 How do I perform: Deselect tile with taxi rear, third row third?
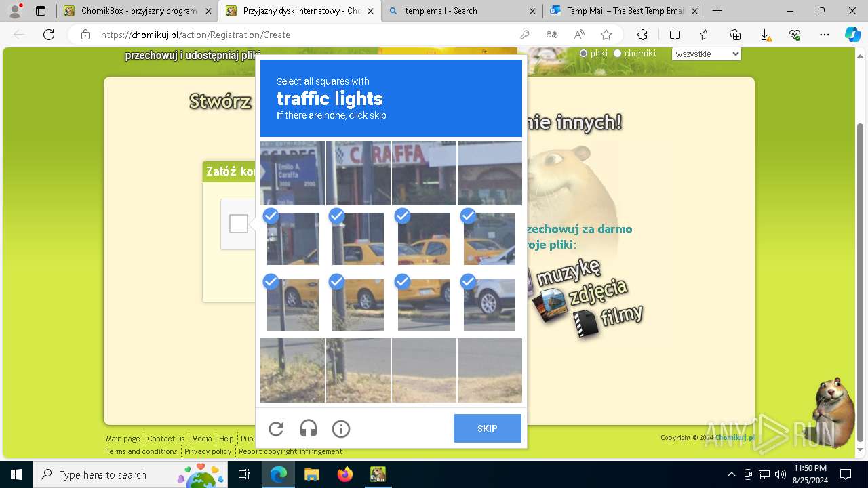tap(424, 304)
